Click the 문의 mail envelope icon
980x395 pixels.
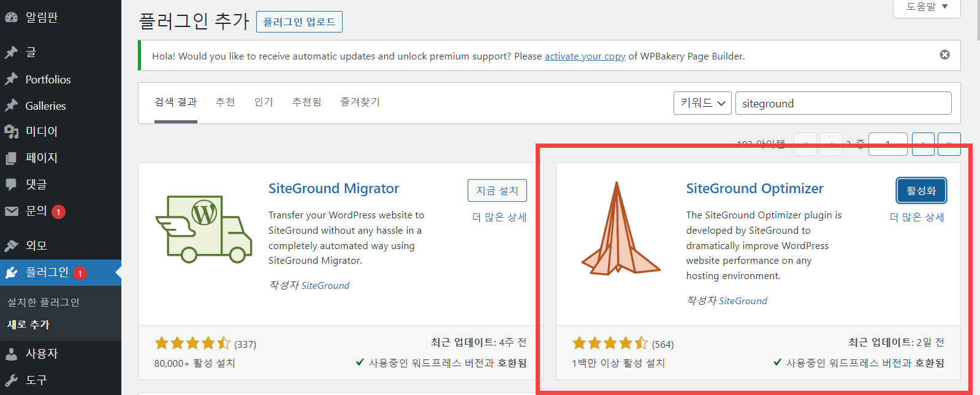click(12, 211)
